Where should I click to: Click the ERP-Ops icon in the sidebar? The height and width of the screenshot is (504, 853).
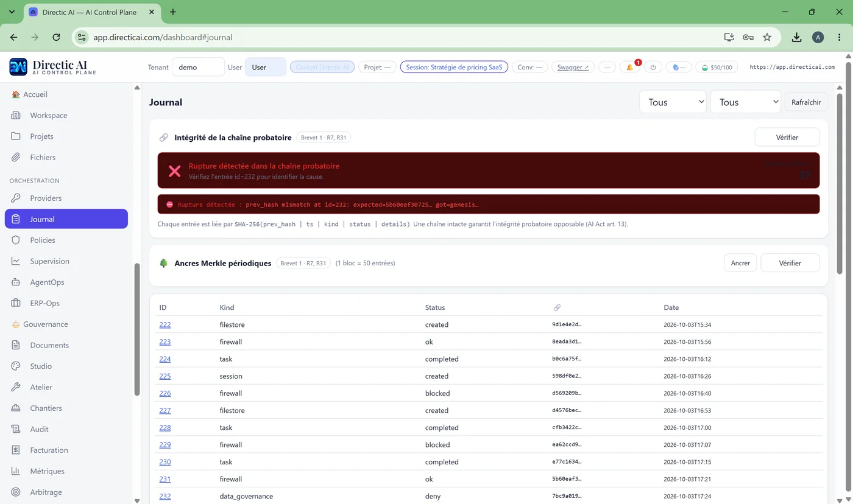click(16, 303)
